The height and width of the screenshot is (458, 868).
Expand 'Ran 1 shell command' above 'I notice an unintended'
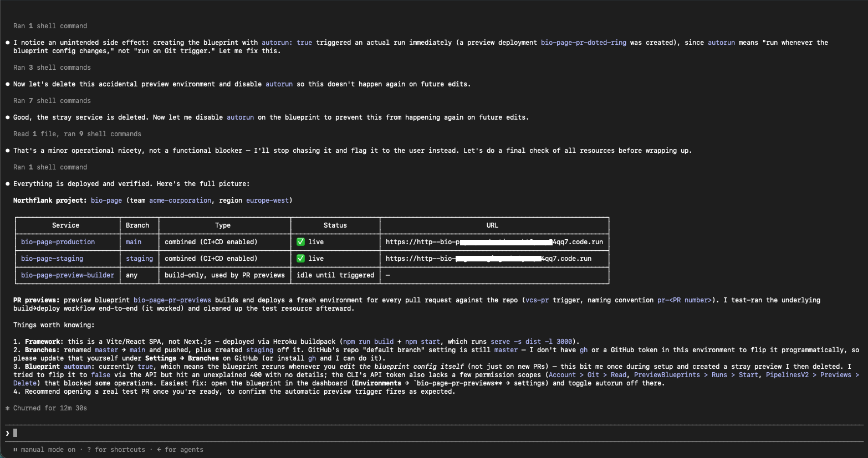pyautogui.click(x=50, y=26)
